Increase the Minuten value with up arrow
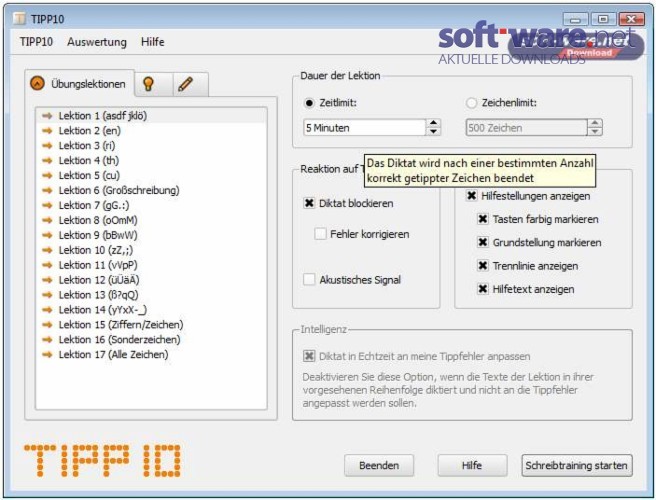This screenshot has width=656, height=500. (433, 123)
